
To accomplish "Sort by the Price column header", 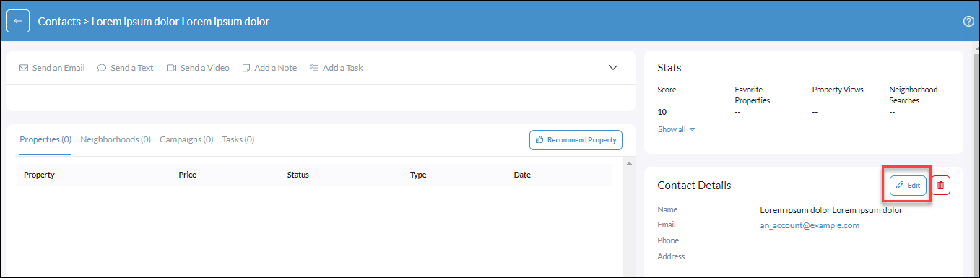I will coord(187,175).
